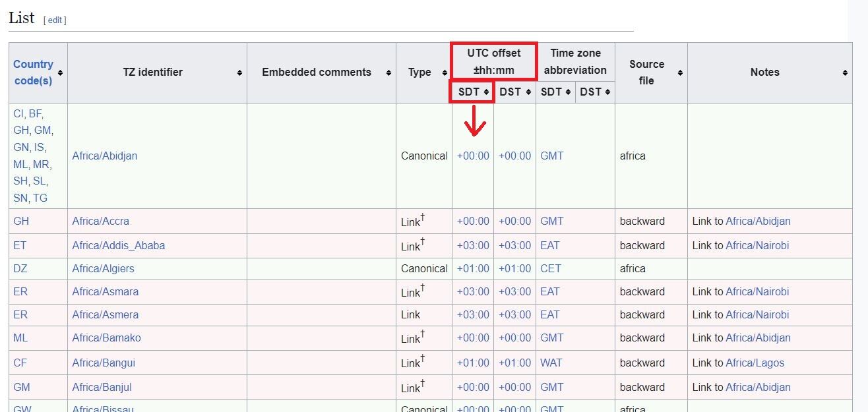The width and height of the screenshot is (868, 412).
Task: Sort by SDT under UTC offset
Action: 486,92
